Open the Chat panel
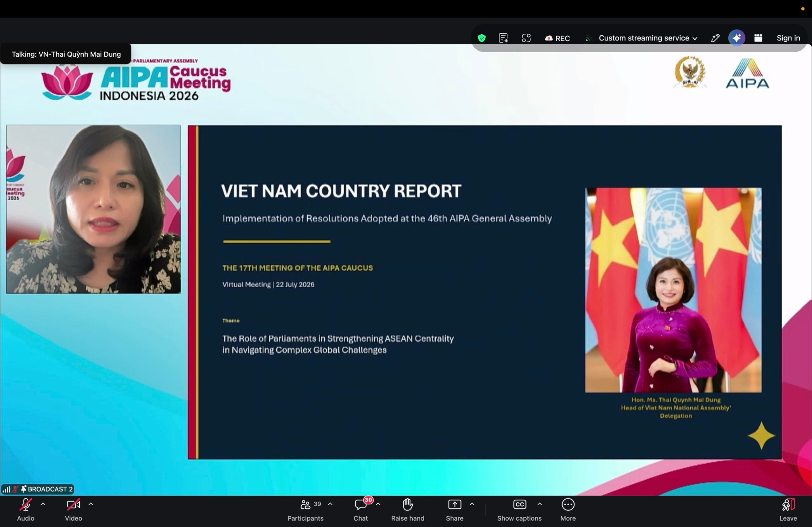This screenshot has height=527, width=812. point(361,510)
